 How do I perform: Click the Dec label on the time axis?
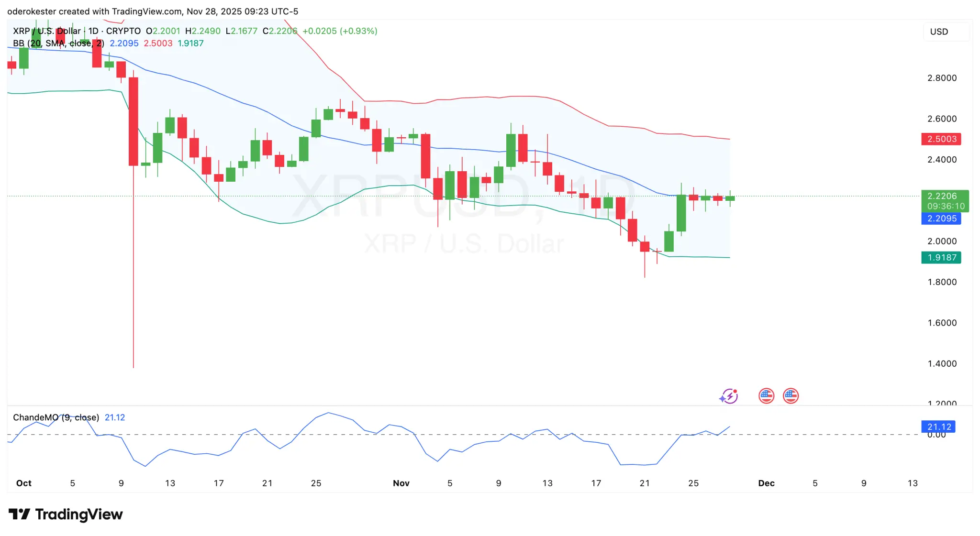[x=766, y=483]
